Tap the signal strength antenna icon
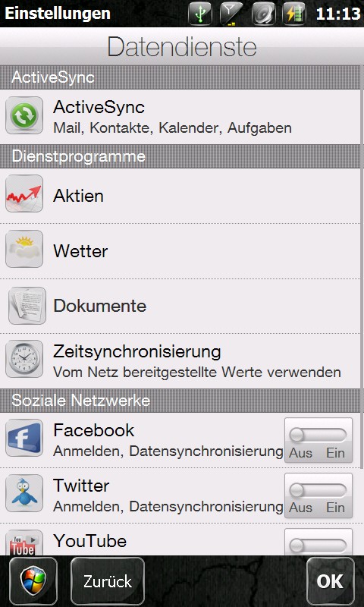The width and height of the screenshot is (364, 607). click(x=231, y=14)
